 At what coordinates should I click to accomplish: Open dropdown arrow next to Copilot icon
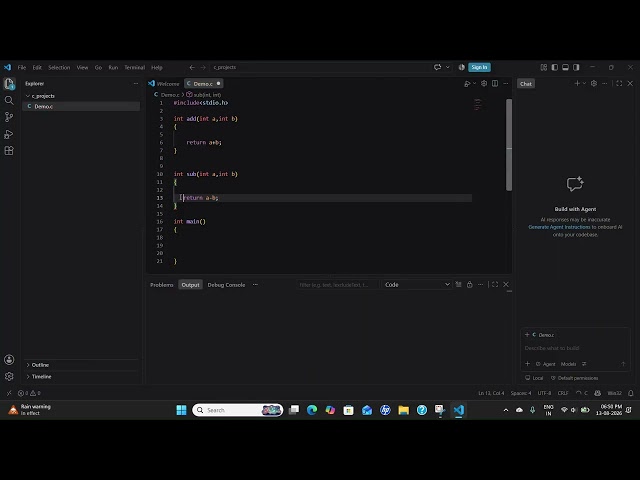click(447, 67)
